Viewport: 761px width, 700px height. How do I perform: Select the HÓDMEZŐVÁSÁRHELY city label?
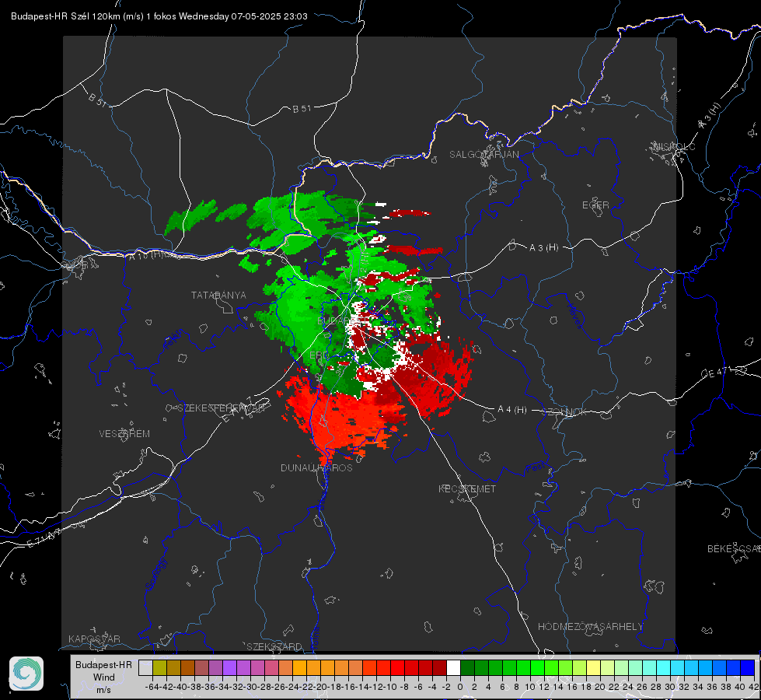click(x=590, y=627)
